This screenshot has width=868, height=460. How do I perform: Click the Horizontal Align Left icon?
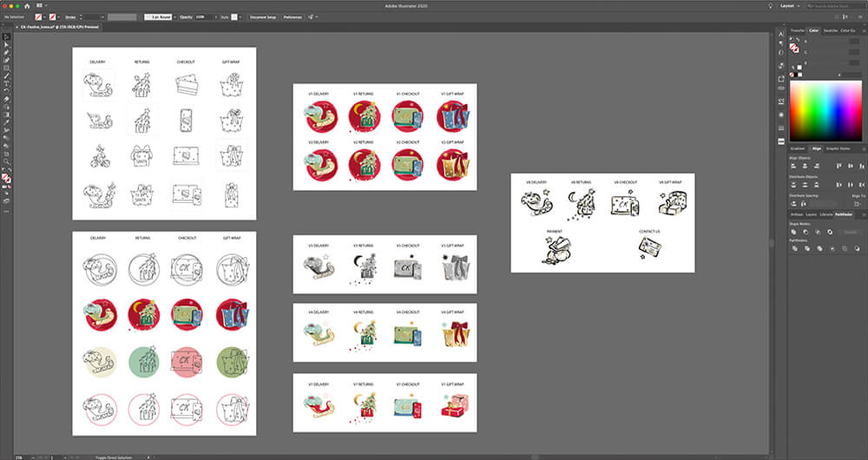pos(794,167)
